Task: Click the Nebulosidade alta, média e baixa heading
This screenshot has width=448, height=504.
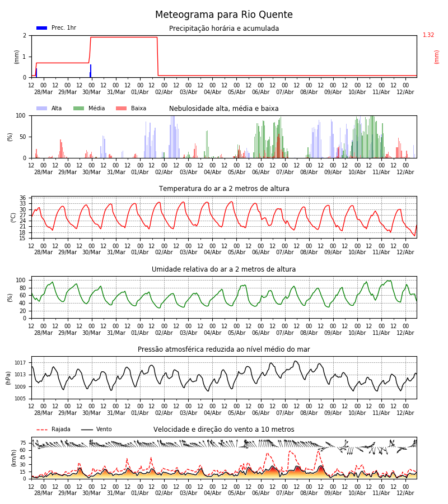Action: 224,108
